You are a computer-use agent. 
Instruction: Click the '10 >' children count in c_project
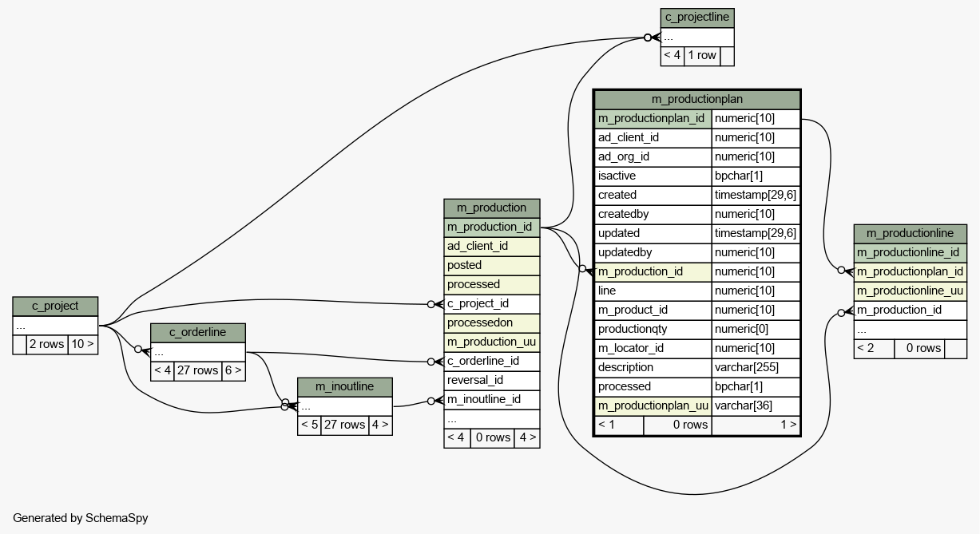coord(82,345)
